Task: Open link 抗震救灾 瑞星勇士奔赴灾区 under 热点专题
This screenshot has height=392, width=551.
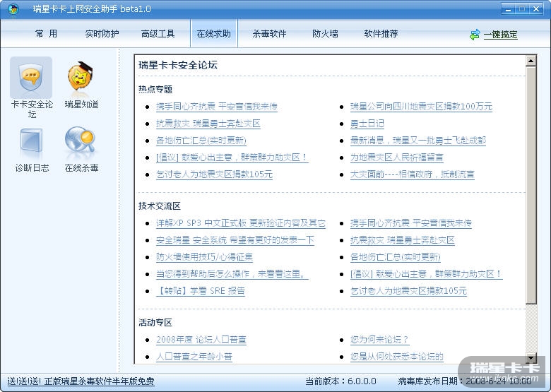Action: tap(208, 124)
